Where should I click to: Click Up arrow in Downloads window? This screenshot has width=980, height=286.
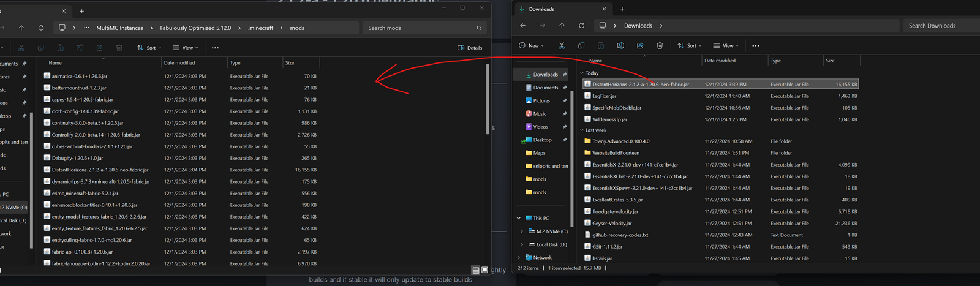tap(562, 26)
